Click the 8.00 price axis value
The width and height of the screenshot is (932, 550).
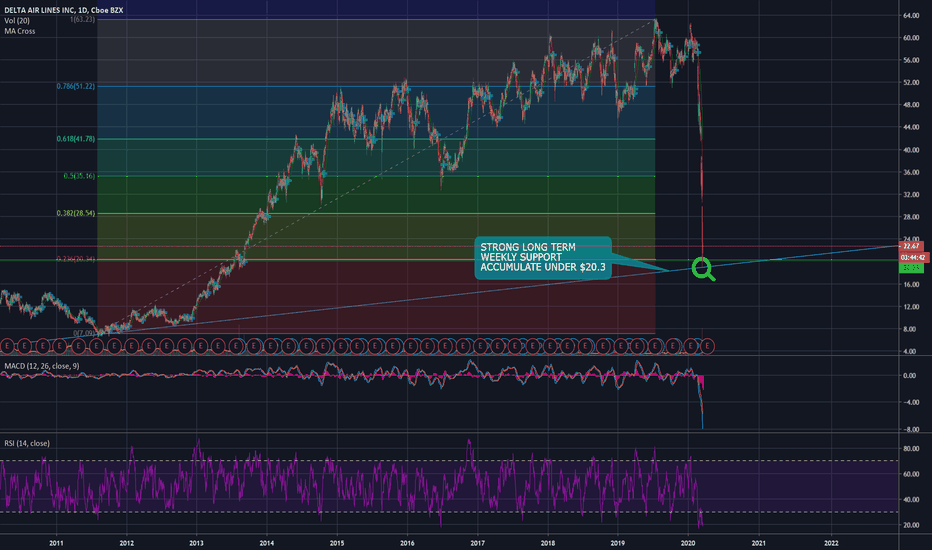[909, 329]
